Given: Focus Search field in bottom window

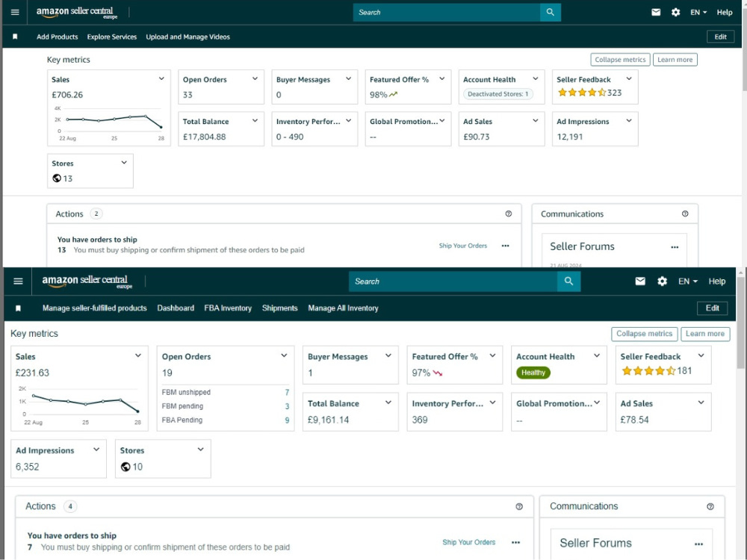Looking at the screenshot, I should coord(453,281).
